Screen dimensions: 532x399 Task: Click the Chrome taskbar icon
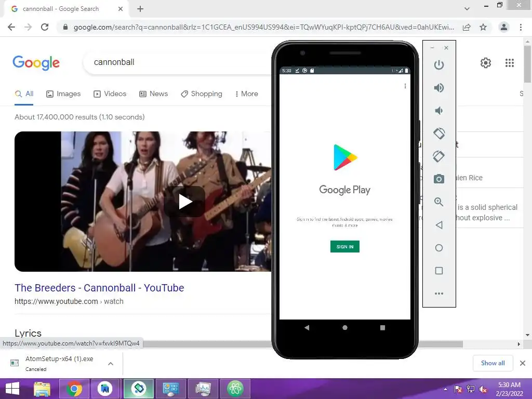74,389
